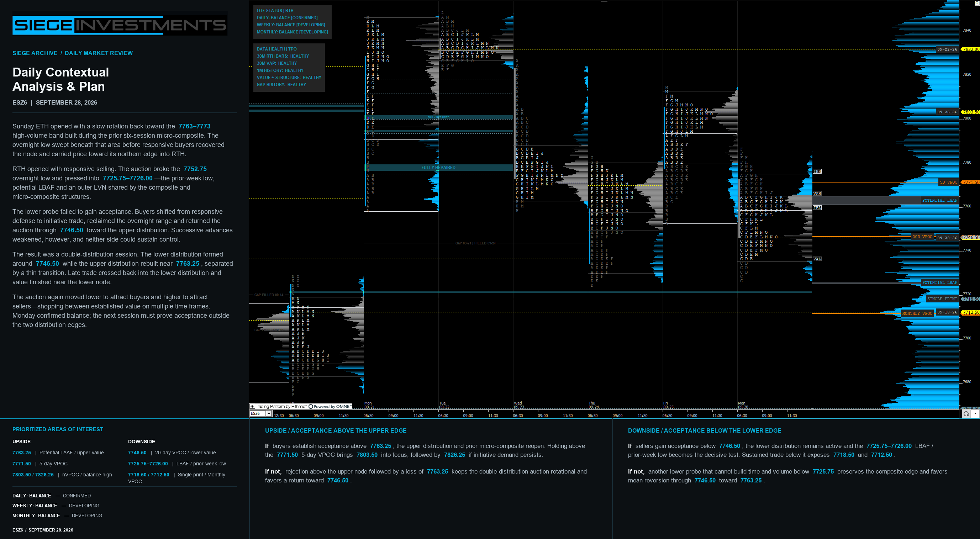This screenshot has height=539, width=980.
Task: Click the 7771.50 orange price tag
Action: tap(971, 182)
